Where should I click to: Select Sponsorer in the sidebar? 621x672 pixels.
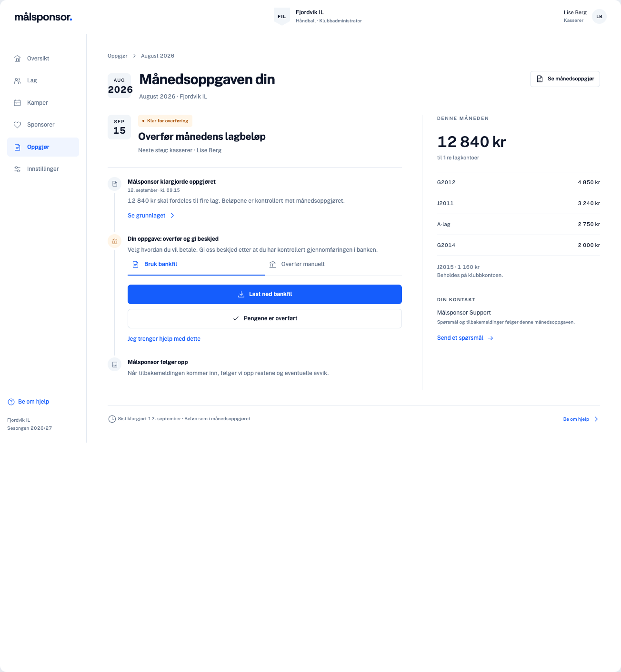pyautogui.click(x=43, y=125)
